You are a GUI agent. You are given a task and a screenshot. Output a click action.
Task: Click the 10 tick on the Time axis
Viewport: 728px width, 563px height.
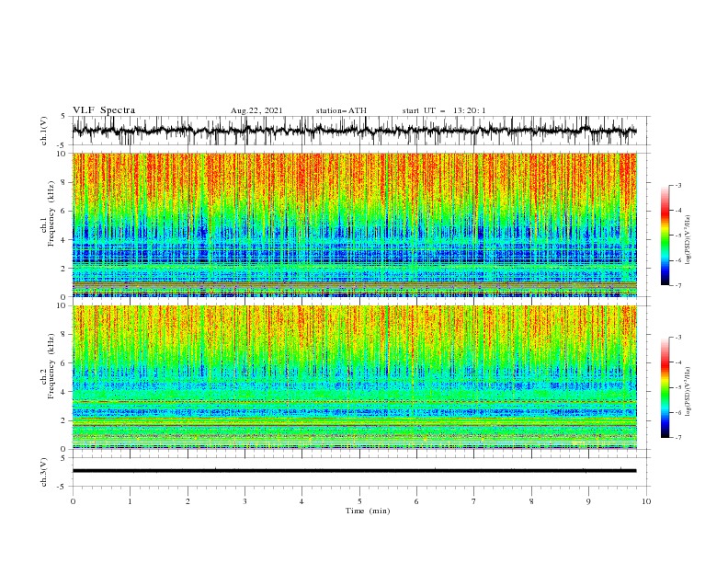[646, 501]
